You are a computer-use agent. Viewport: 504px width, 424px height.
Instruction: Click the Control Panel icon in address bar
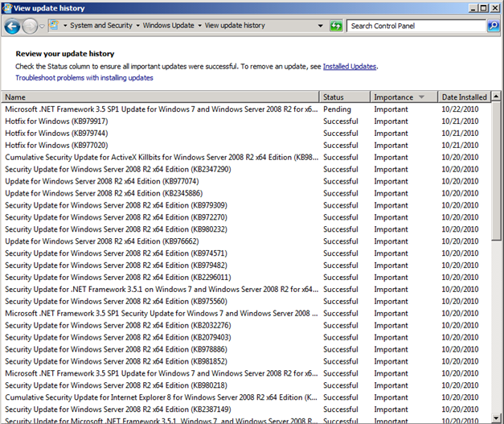[54, 26]
